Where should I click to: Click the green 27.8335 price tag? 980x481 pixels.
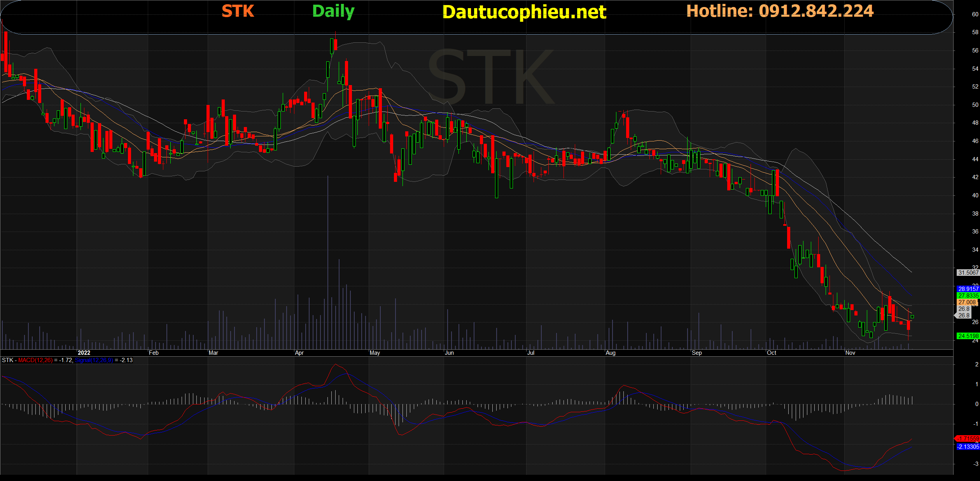tap(968, 296)
